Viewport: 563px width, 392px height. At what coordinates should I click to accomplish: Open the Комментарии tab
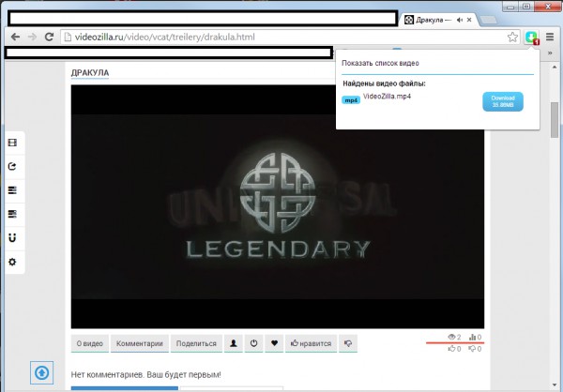pos(139,343)
